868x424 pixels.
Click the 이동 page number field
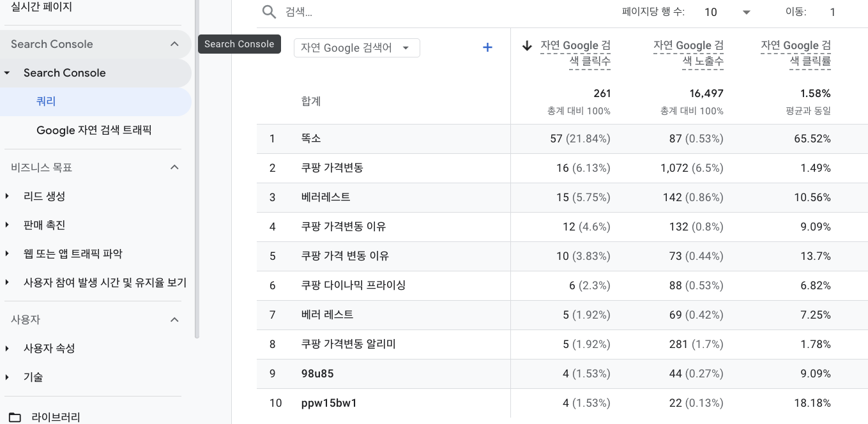click(x=832, y=12)
